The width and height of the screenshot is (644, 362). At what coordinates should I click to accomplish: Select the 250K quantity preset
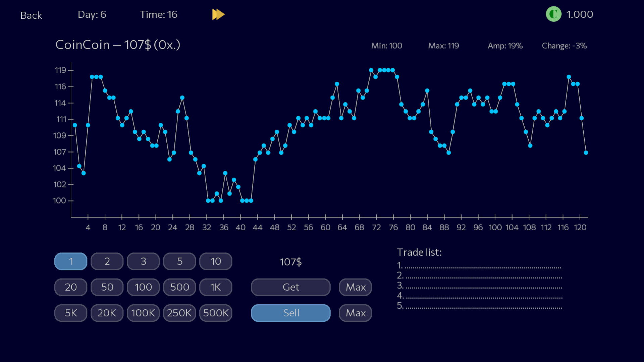(x=179, y=313)
